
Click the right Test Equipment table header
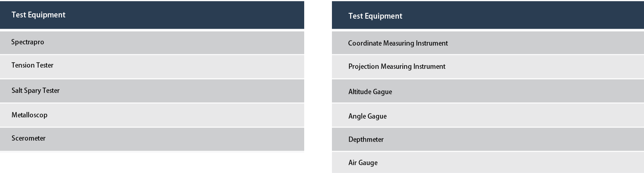[x=488, y=15]
